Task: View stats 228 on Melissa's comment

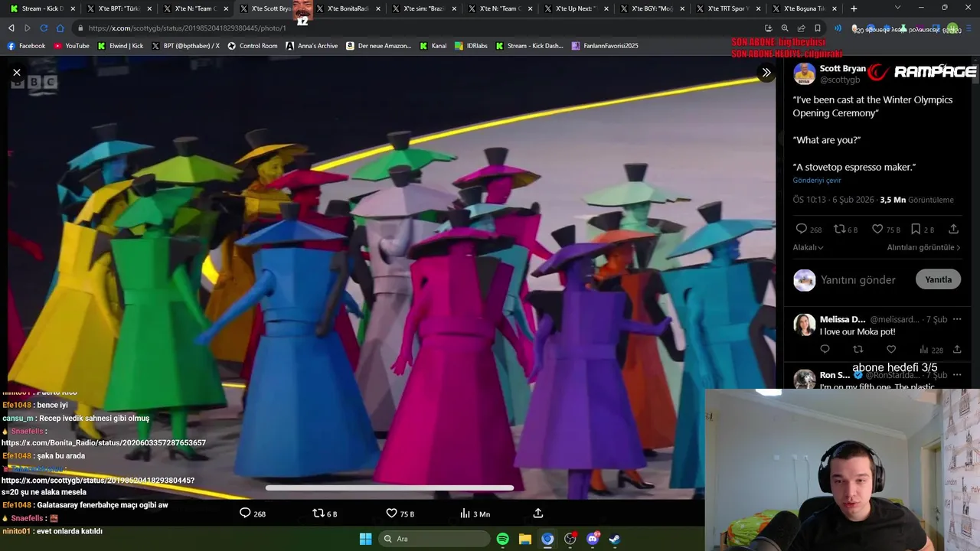Action: point(931,350)
